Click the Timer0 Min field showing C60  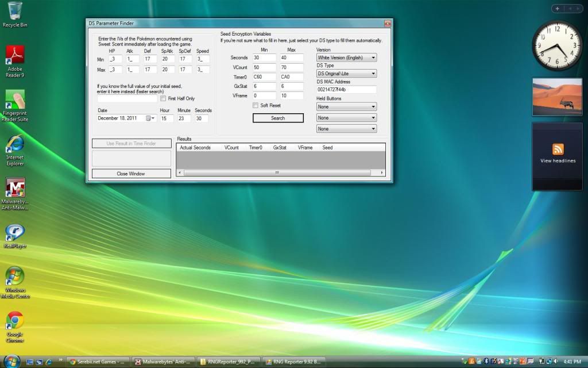click(x=264, y=76)
